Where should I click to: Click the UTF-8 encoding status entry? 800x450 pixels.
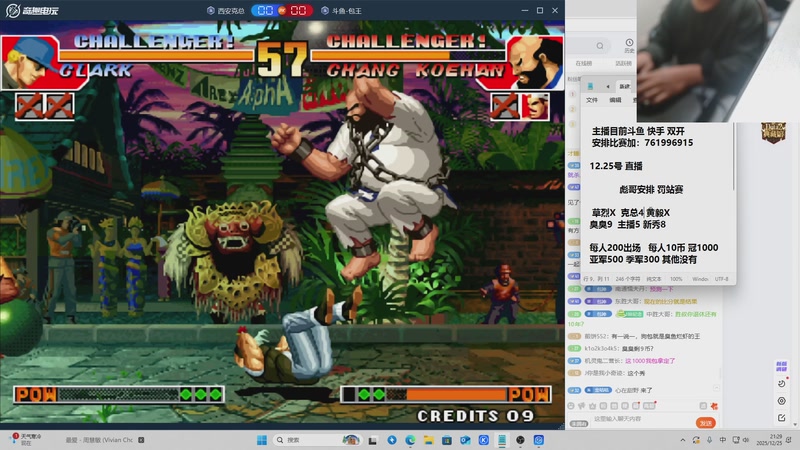(721, 279)
